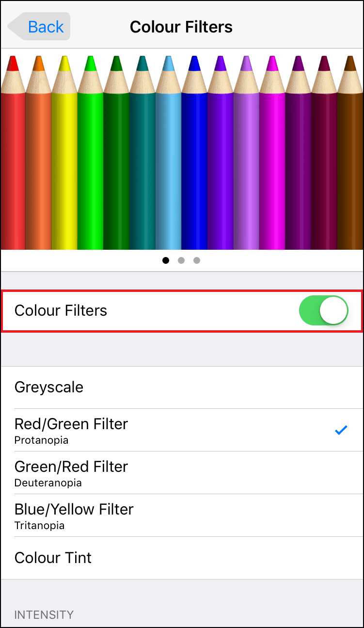Disable the Colour Filters toggle
This screenshot has width=364, height=628.
click(x=323, y=310)
